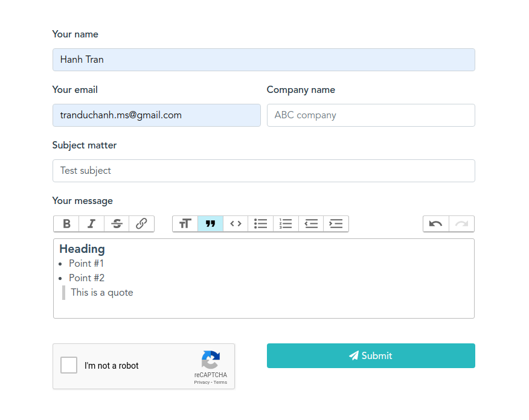Click the 'Subject matter' label
The height and width of the screenshot is (420, 529).
tap(85, 145)
